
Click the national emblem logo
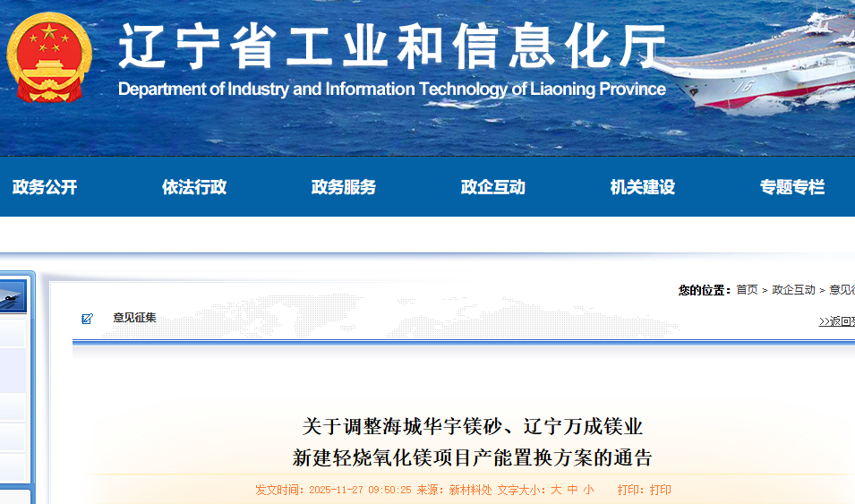[x=49, y=57]
